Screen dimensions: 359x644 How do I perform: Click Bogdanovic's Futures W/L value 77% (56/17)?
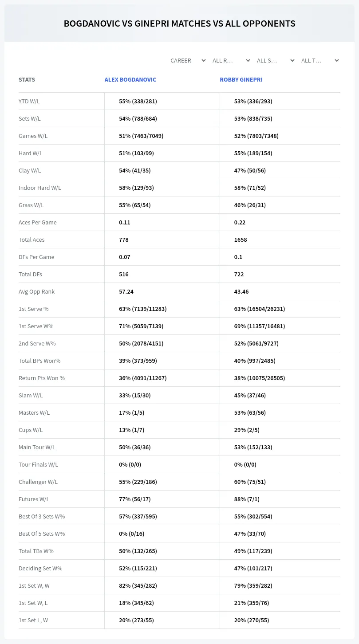pyautogui.click(x=135, y=499)
